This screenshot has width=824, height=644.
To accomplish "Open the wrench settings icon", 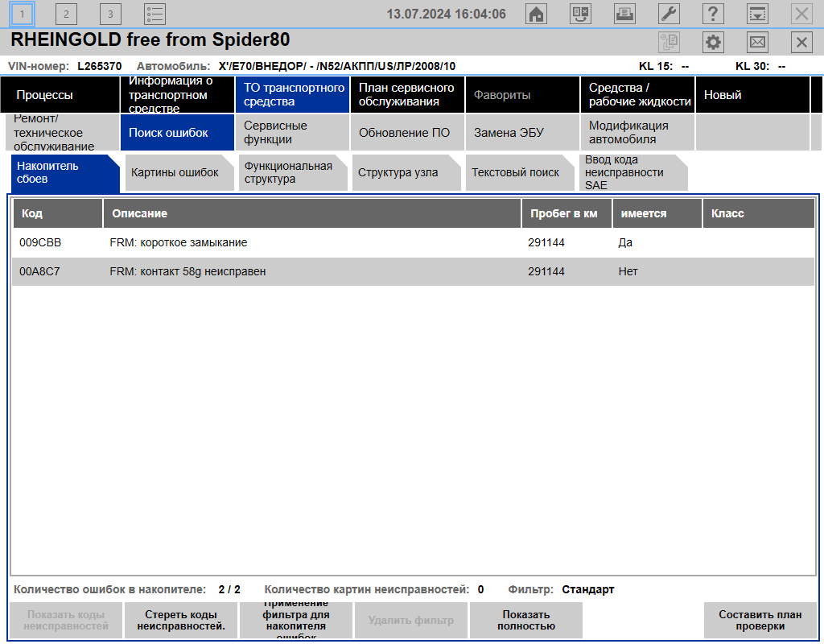I will 669,14.
